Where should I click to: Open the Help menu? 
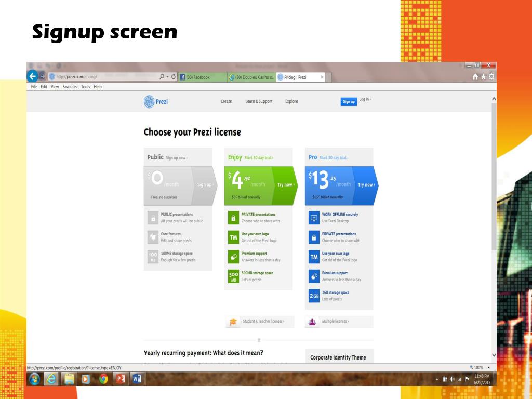pos(98,87)
